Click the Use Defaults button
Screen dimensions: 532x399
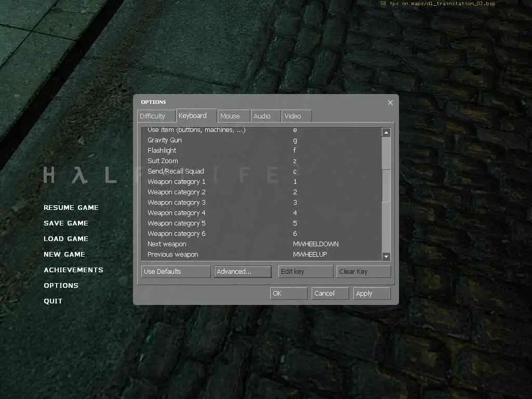click(176, 271)
